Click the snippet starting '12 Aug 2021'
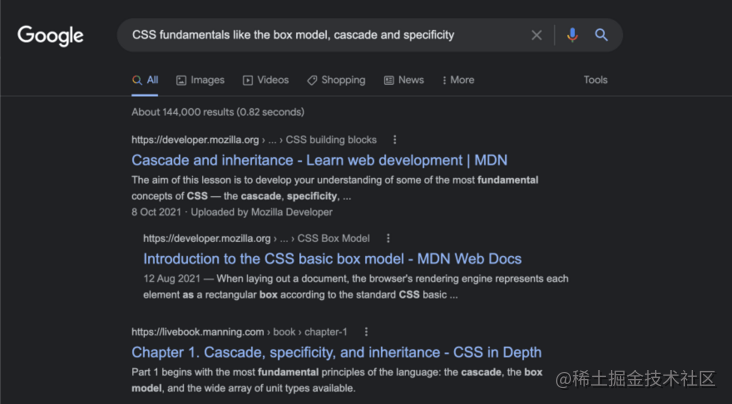This screenshot has width=732, height=404. (x=356, y=287)
